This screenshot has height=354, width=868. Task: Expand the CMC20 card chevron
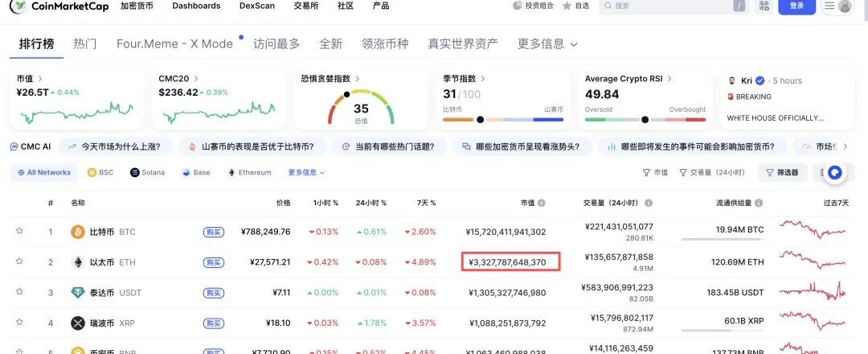click(x=196, y=79)
